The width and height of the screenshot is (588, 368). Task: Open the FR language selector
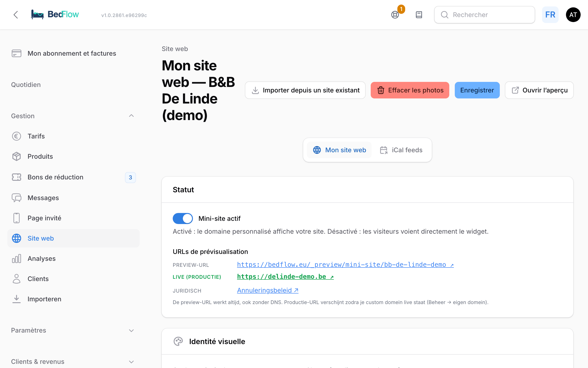click(550, 15)
